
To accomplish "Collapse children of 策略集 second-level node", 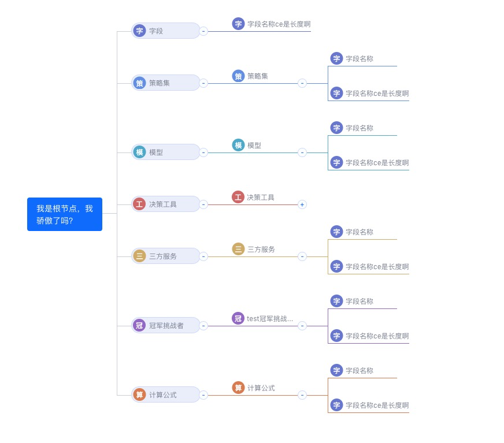I will (302, 83).
